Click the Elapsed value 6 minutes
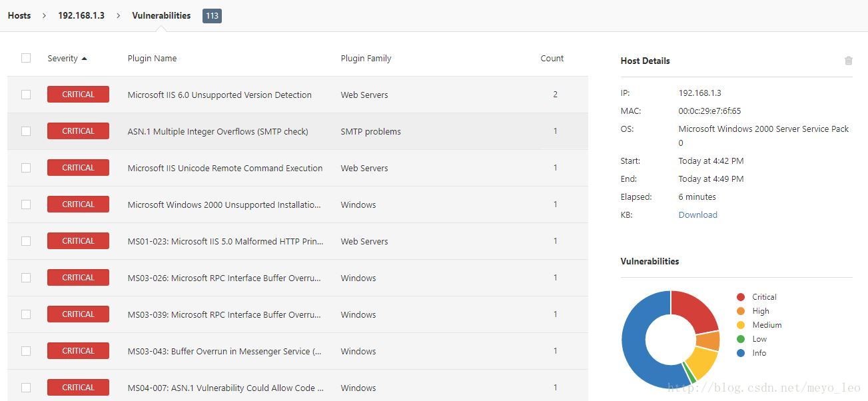Image resolution: width=868 pixels, height=401 pixels. [697, 197]
